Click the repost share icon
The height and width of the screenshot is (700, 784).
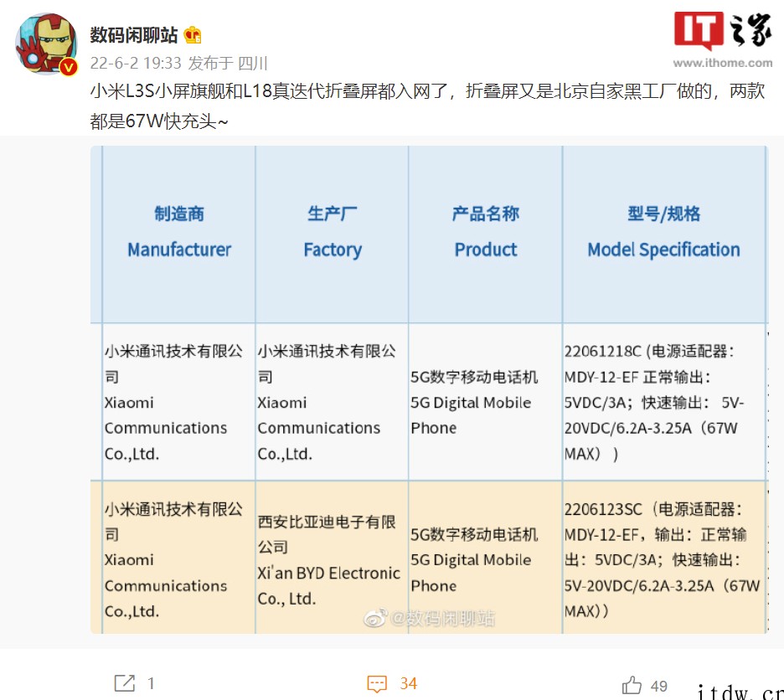(x=125, y=683)
